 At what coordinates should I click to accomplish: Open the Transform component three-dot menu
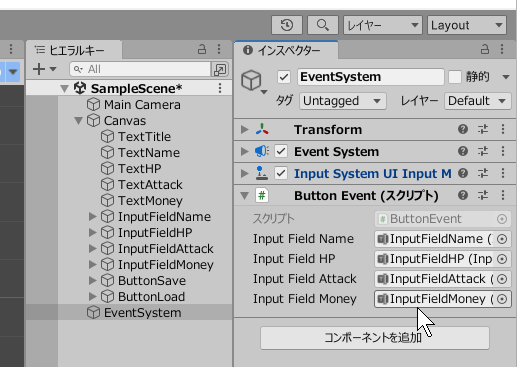(503, 129)
